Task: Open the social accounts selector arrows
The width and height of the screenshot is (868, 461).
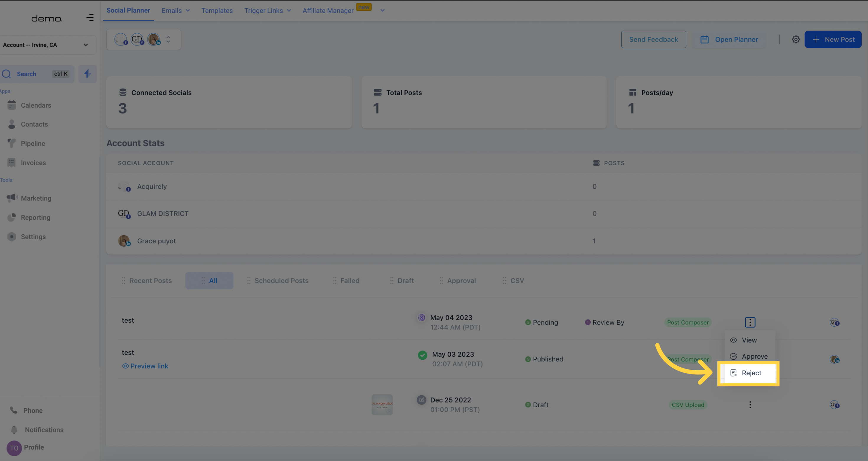Action: pyautogui.click(x=168, y=40)
